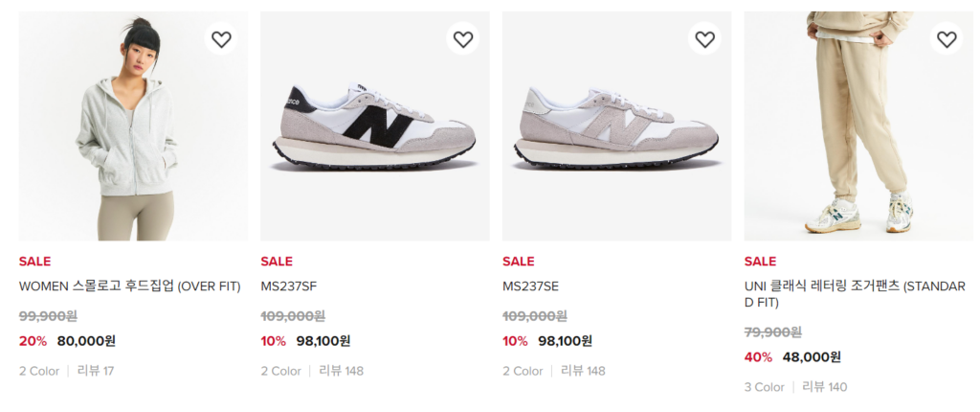Read 리뷰 140 reviews for jogger pants
The width and height of the screenshot is (980, 412).
[x=824, y=387]
